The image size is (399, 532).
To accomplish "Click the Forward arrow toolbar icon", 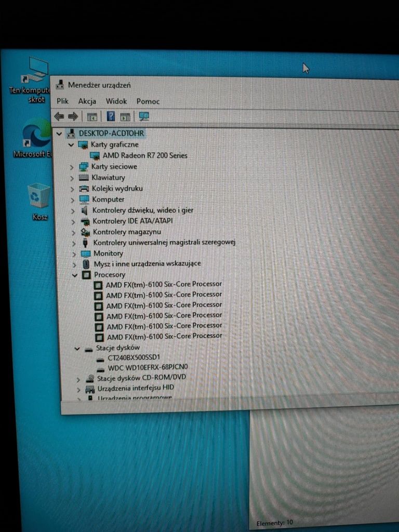I will [x=73, y=117].
